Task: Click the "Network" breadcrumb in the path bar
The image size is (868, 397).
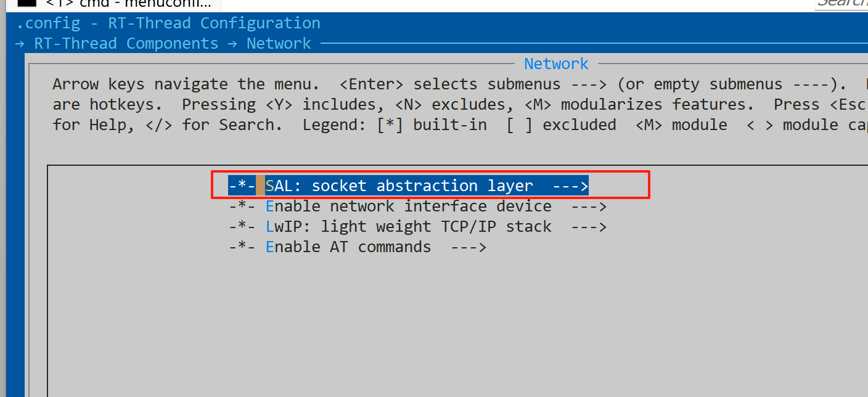Action: coord(279,44)
